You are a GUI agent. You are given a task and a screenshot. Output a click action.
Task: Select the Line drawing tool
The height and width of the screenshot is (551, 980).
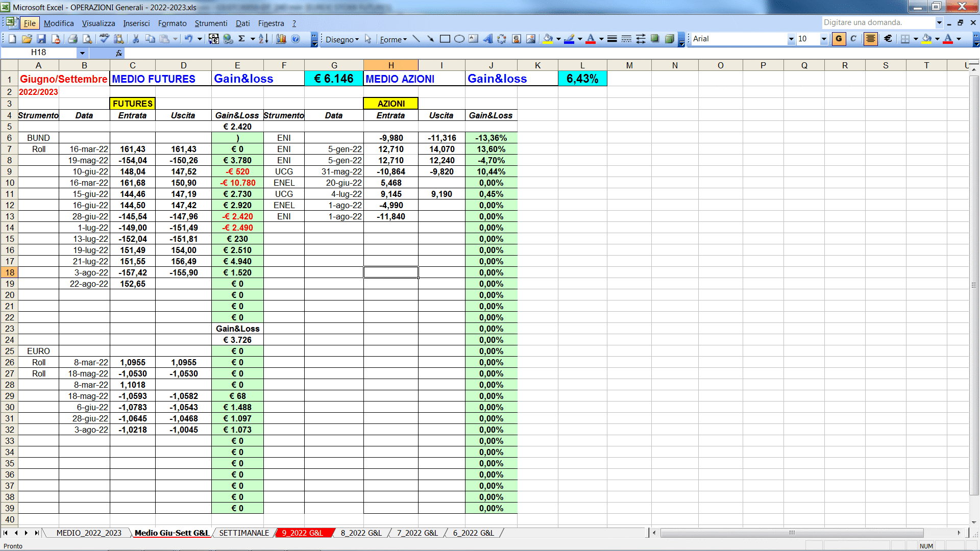point(416,39)
